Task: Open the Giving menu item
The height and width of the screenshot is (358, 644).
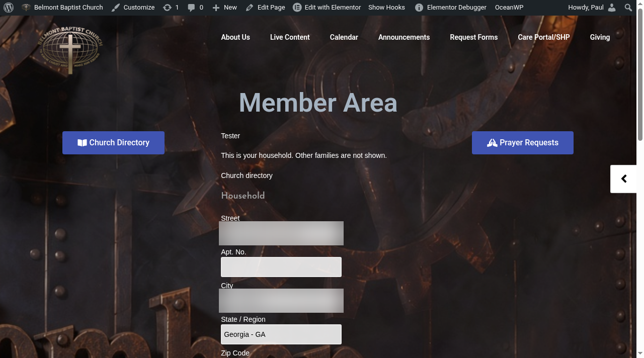Action: tap(600, 37)
